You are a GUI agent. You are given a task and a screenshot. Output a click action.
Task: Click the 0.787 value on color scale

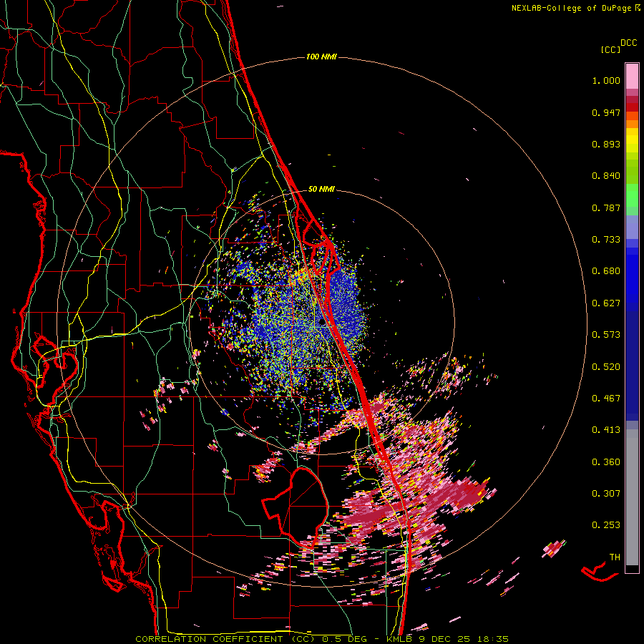click(606, 208)
